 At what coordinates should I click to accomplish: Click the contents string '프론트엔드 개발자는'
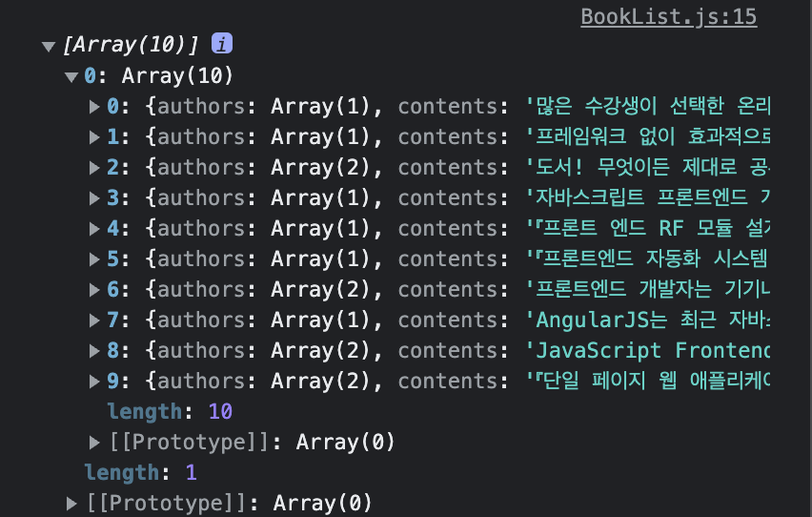pyautogui.click(x=647, y=289)
